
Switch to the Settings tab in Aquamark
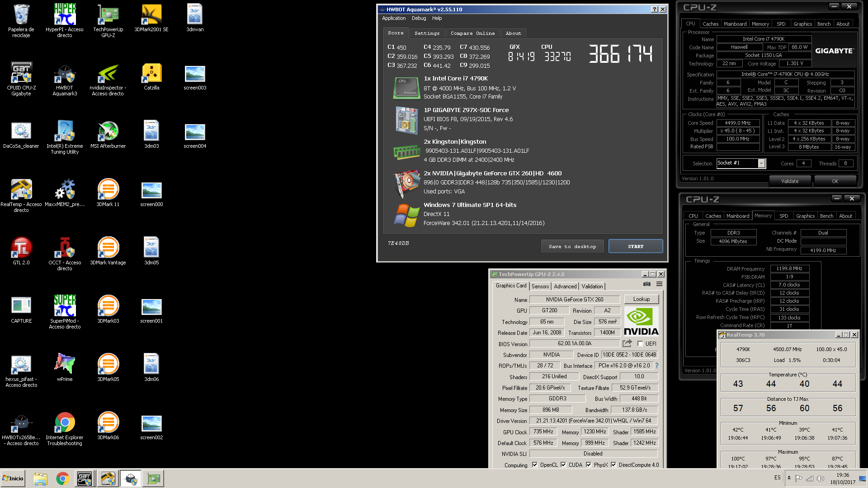point(427,33)
